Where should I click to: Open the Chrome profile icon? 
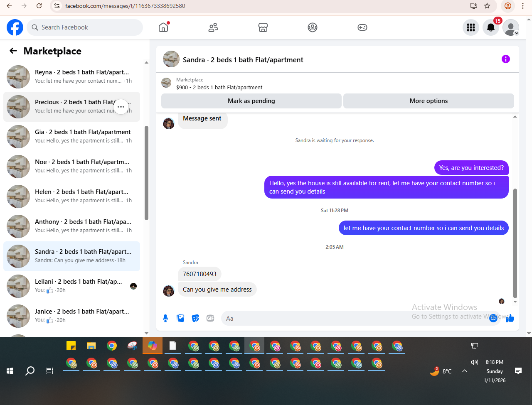coord(507,6)
